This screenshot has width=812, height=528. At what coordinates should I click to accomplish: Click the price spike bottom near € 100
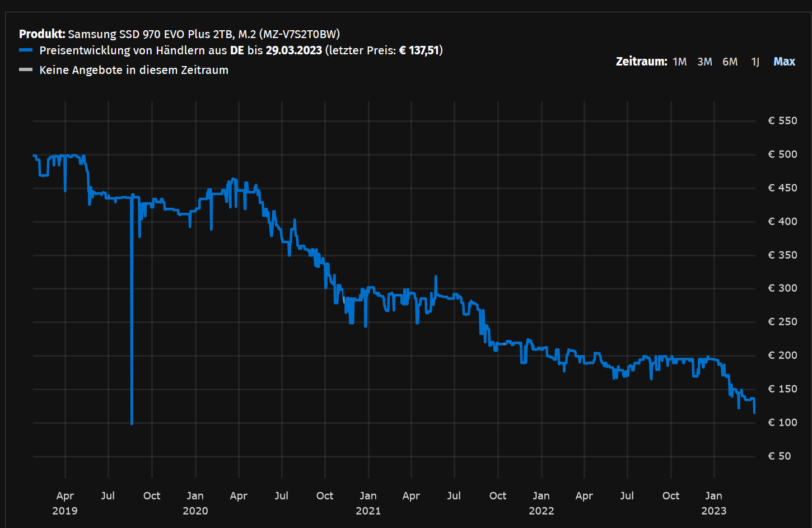click(x=132, y=423)
